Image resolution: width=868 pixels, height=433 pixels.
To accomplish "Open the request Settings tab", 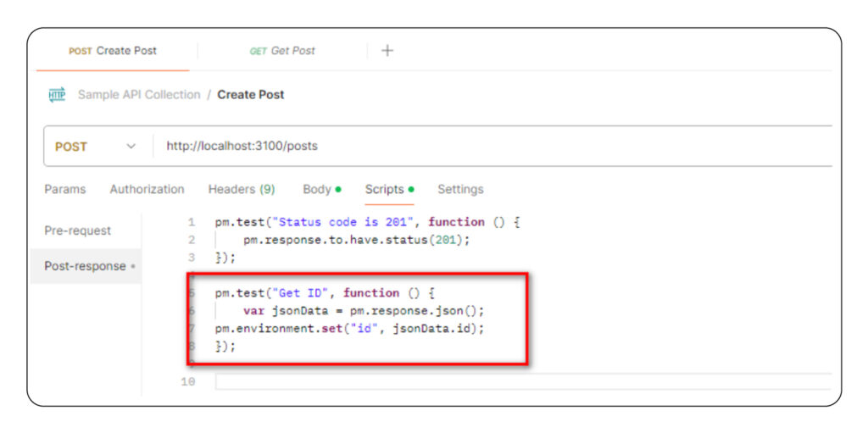I will (x=460, y=190).
